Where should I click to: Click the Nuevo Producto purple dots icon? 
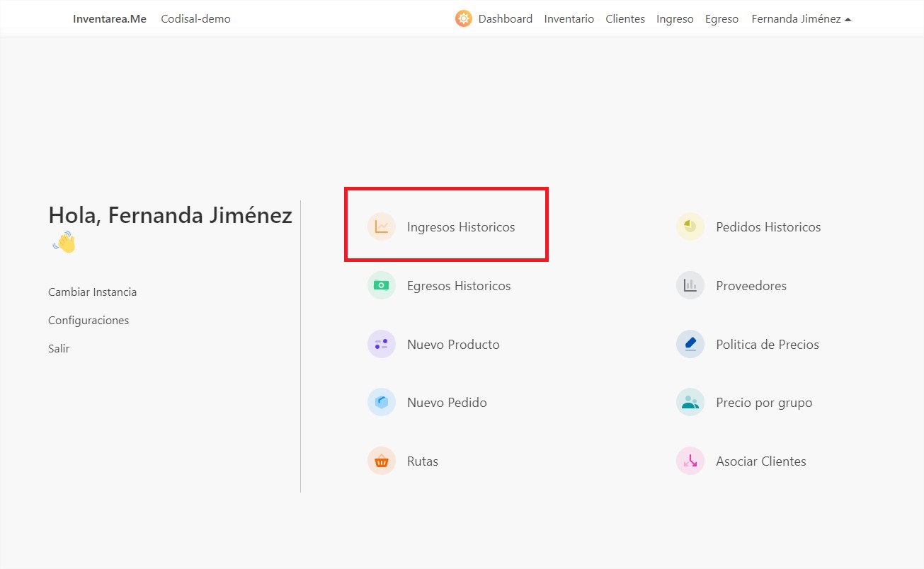[381, 343]
